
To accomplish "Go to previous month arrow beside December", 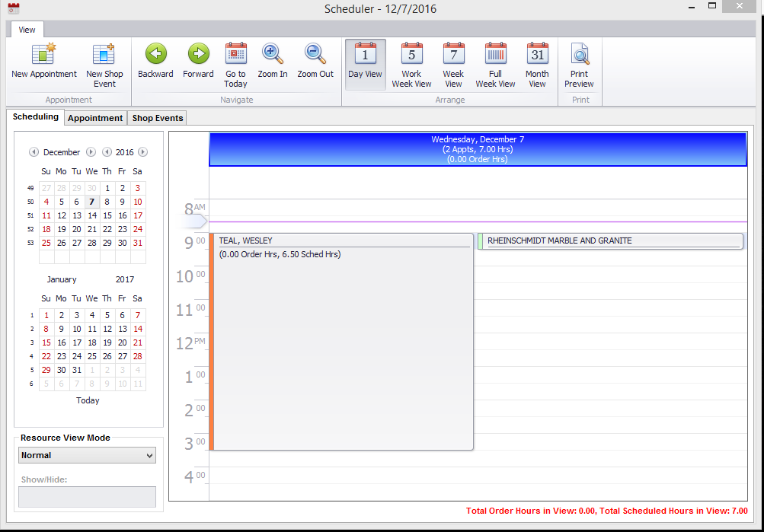I will click(34, 152).
